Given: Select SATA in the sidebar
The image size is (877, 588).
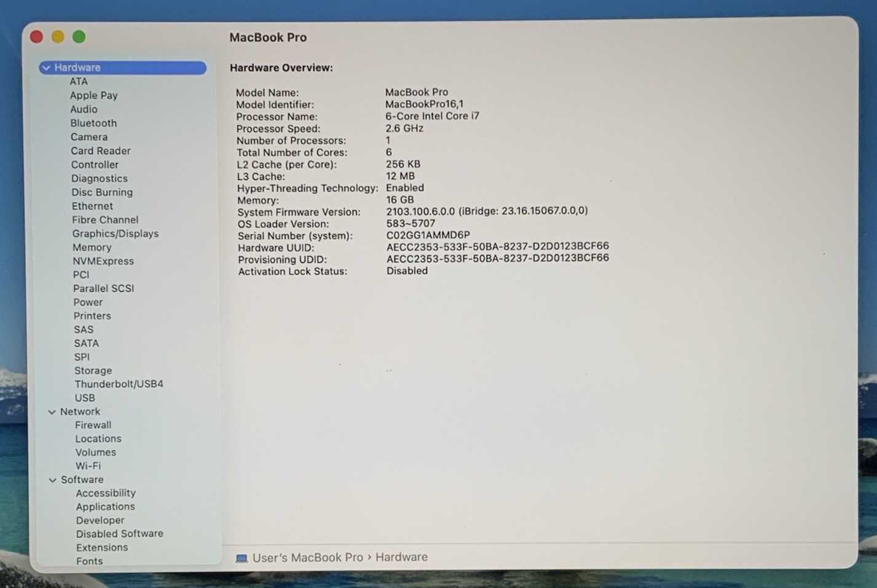Looking at the screenshot, I should tap(87, 343).
